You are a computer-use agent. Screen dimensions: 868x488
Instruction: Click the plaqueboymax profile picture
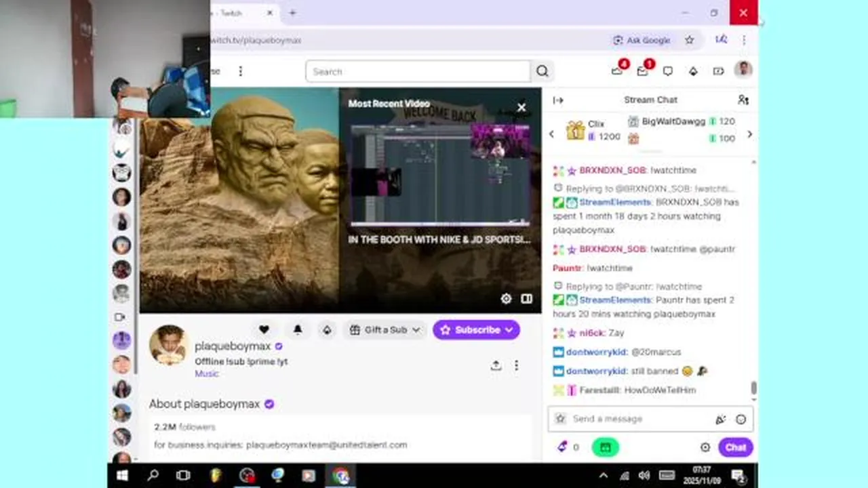point(168,345)
